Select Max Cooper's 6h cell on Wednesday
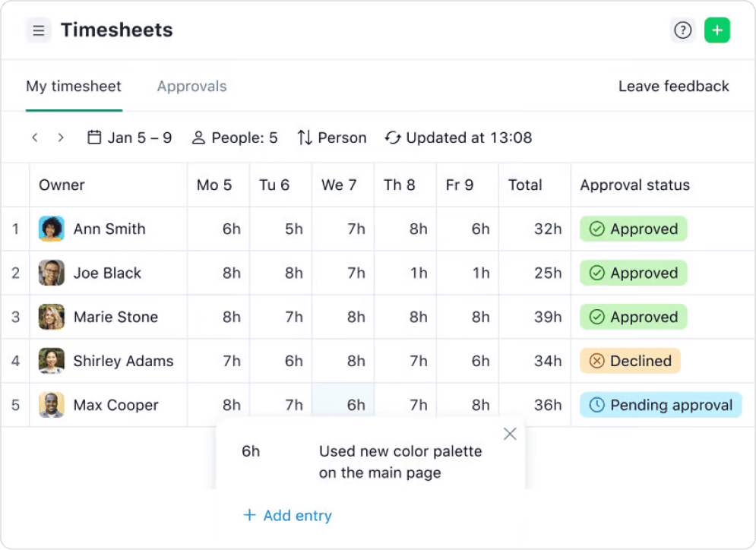 342,405
